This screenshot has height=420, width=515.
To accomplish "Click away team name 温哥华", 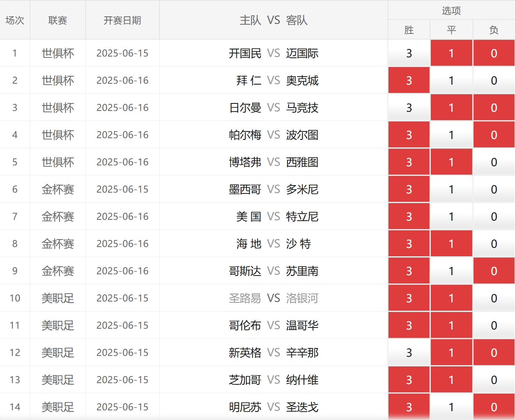I will [302, 325].
